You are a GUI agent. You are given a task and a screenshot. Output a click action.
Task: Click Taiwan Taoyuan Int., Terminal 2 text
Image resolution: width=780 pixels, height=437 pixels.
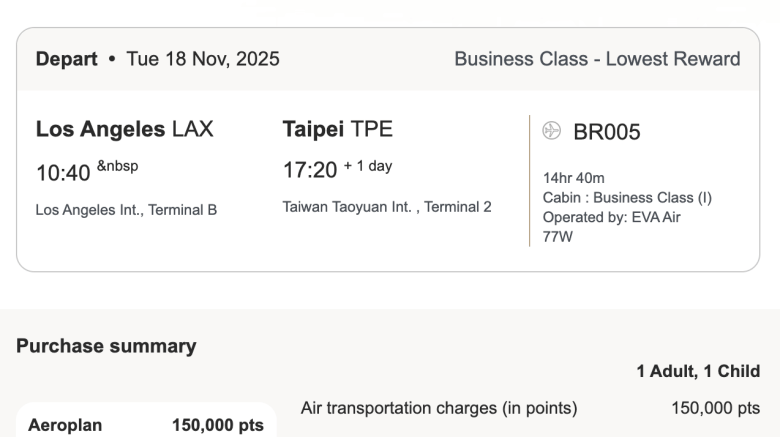pos(387,207)
